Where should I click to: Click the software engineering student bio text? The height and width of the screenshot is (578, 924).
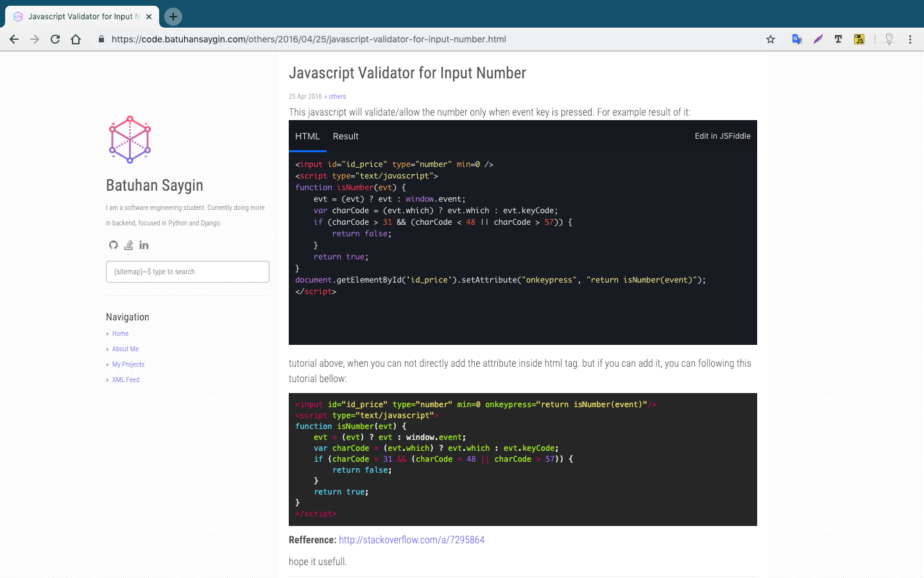(185, 216)
